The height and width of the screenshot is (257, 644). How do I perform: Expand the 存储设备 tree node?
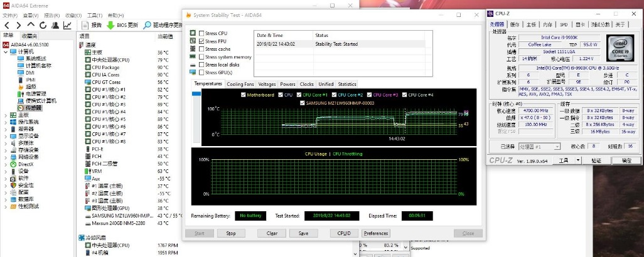(x=6, y=150)
